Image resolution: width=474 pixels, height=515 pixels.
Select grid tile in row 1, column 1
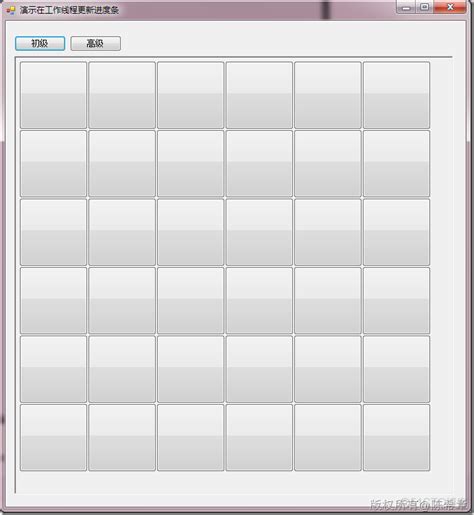(x=53, y=95)
